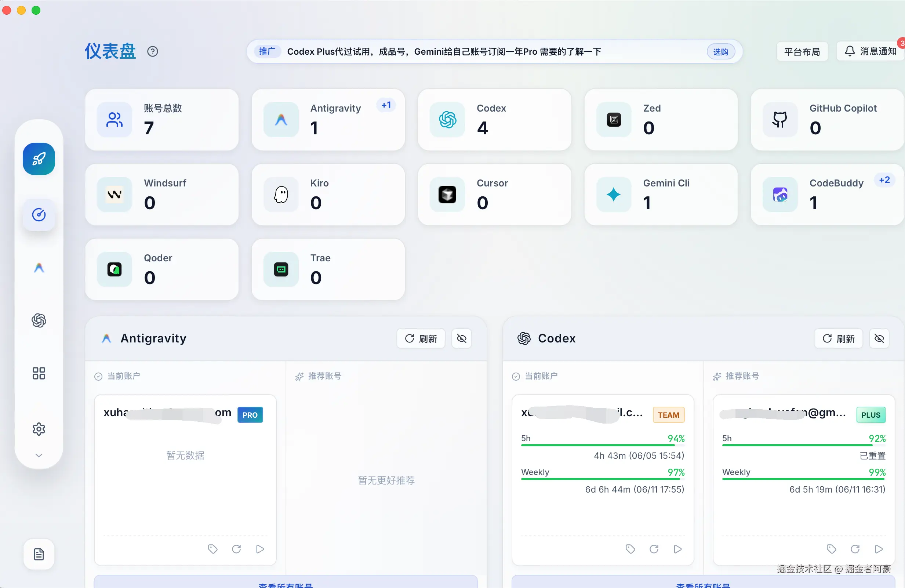This screenshot has width=905, height=588.
Task: Click the Kiro ghost icon
Action: tap(281, 195)
